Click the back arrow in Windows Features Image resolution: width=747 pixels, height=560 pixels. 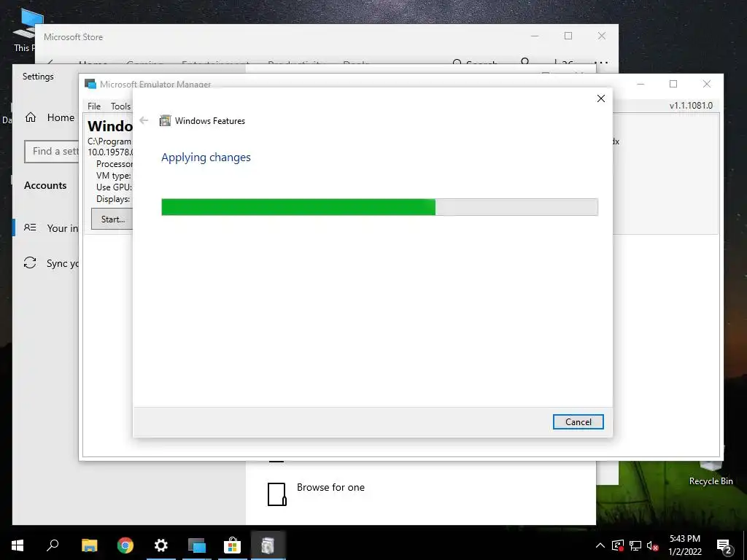coord(144,120)
